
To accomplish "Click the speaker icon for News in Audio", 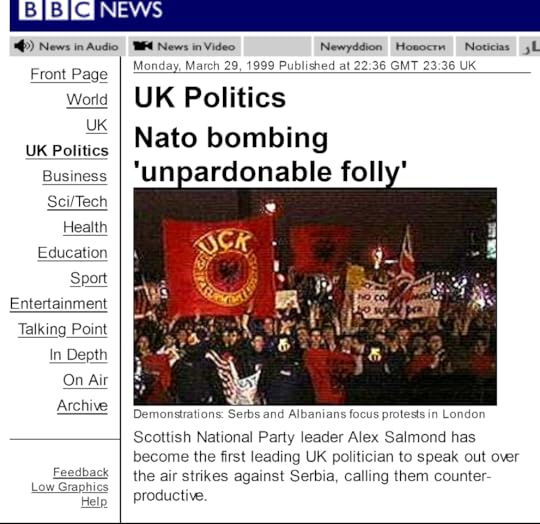I will click(24, 46).
